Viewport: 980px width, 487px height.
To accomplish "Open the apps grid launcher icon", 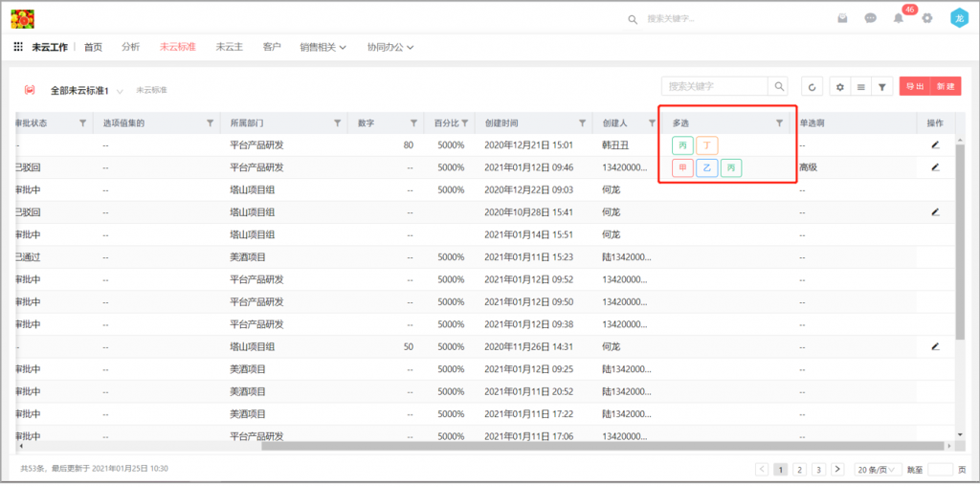I will click(18, 47).
